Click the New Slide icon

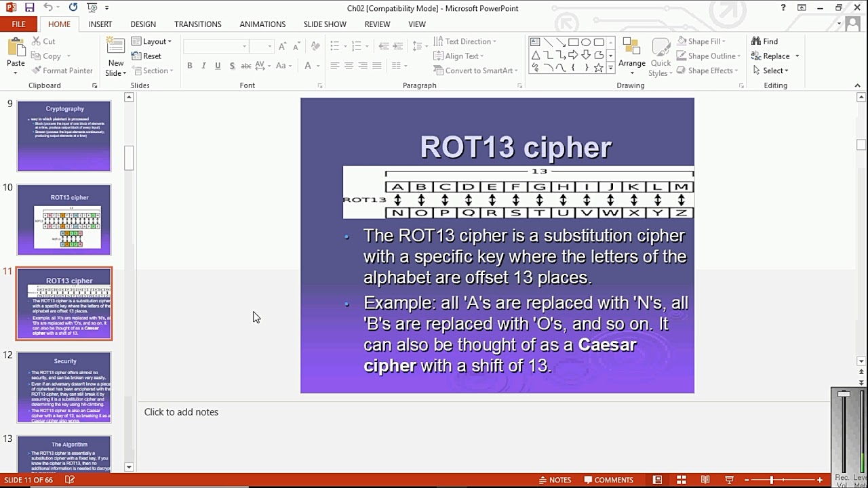click(116, 47)
